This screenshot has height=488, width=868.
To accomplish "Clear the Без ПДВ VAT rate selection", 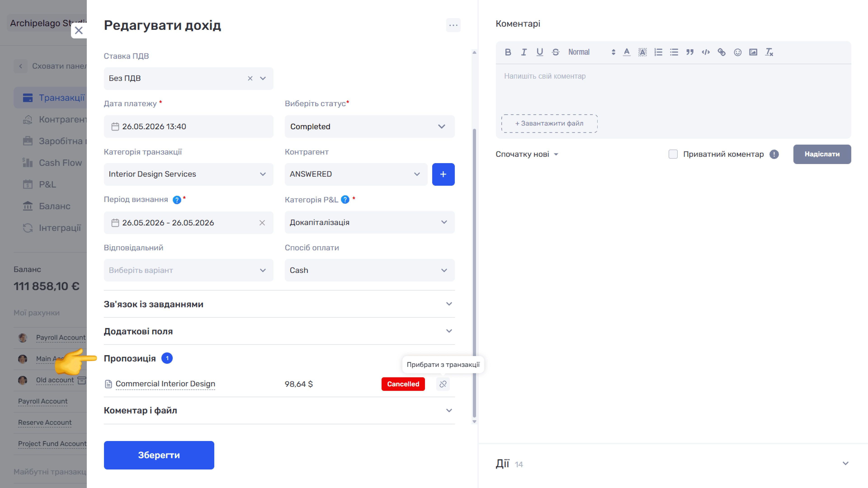I will (250, 78).
